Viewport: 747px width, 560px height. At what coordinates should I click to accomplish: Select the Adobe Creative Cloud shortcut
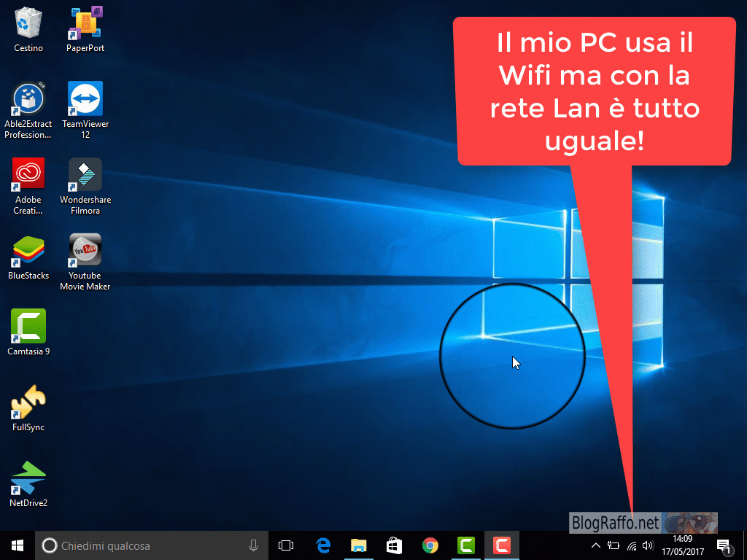[x=28, y=186]
